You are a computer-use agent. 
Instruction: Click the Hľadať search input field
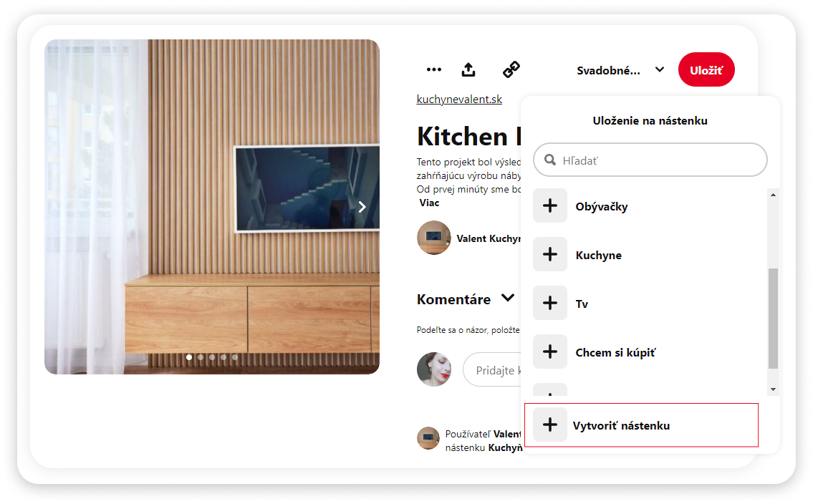tap(650, 160)
